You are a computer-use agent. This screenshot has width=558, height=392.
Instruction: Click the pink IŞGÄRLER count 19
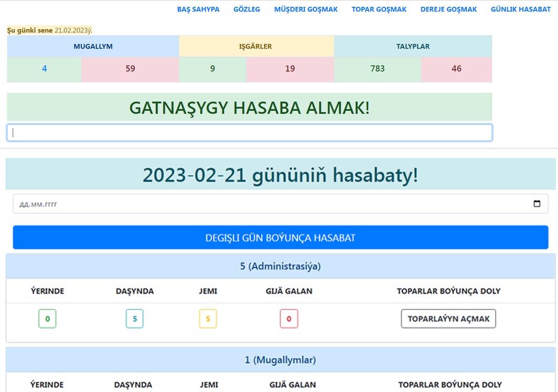pos(290,68)
